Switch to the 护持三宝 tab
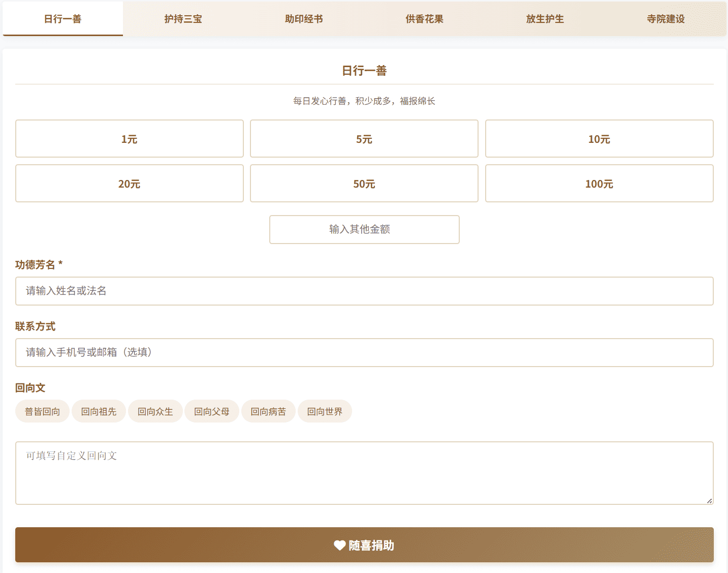 coord(183,19)
